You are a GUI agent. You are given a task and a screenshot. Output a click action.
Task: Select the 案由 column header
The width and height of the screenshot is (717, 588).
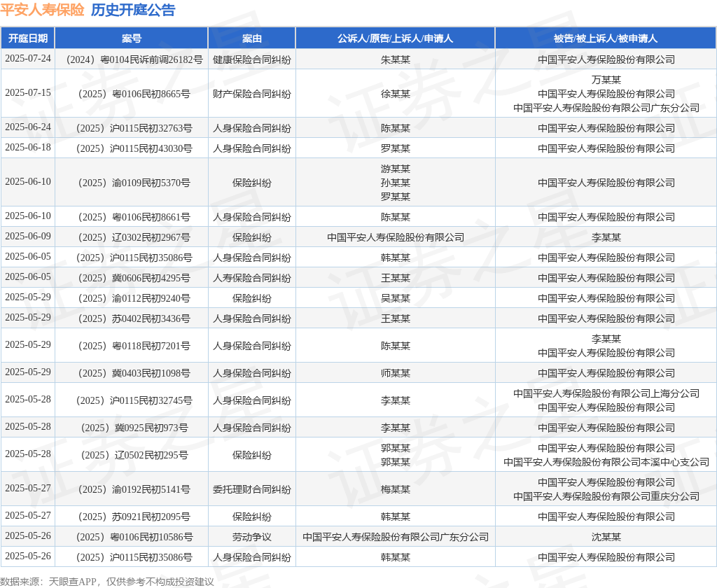[x=252, y=38]
